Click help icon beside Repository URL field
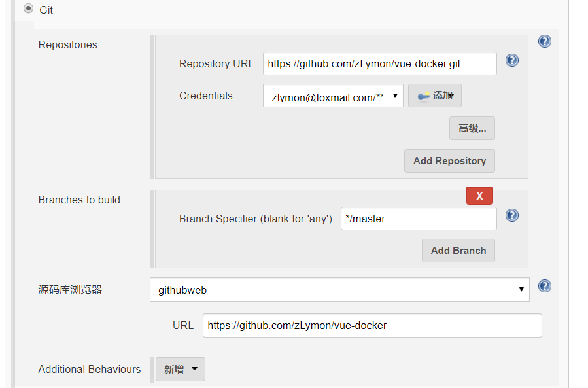Image resolution: width=588 pixels, height=388 pixels. pos(512,60)
